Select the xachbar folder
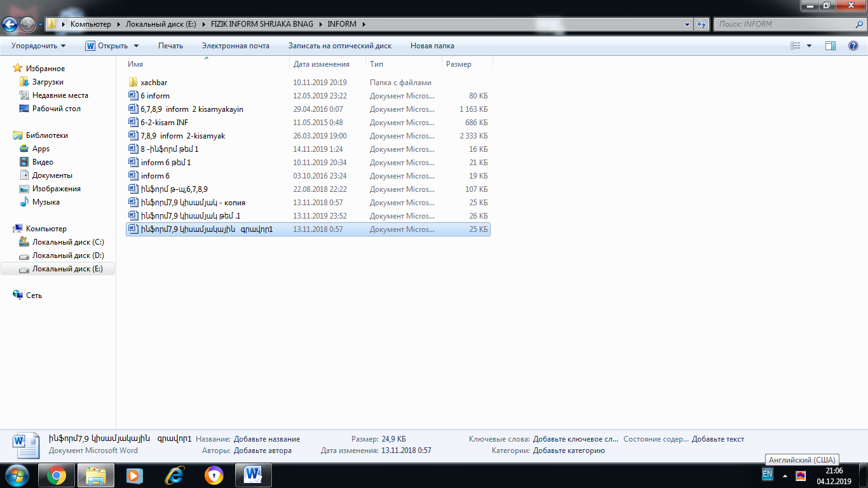The image size is (868, 488). coord(154,83)
